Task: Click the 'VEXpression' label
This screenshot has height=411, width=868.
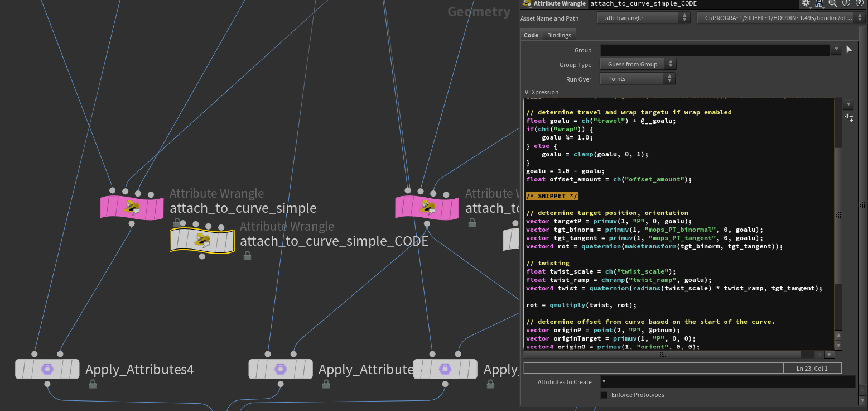Action: (x=542, y=92)
